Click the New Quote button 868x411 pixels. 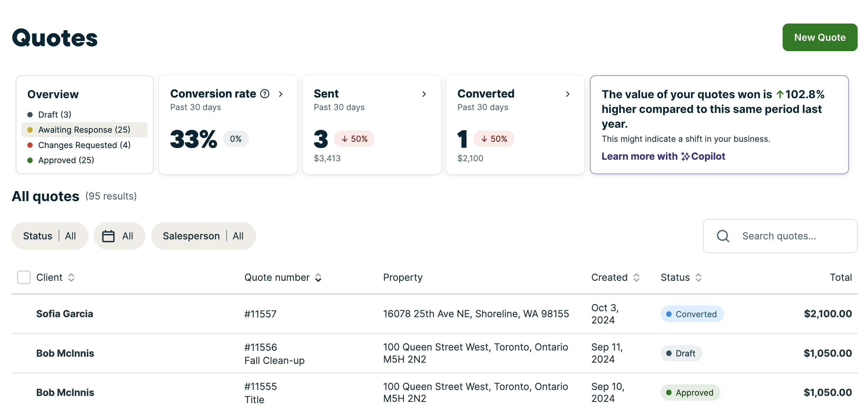pyautogui.click(x=819, y=37)
